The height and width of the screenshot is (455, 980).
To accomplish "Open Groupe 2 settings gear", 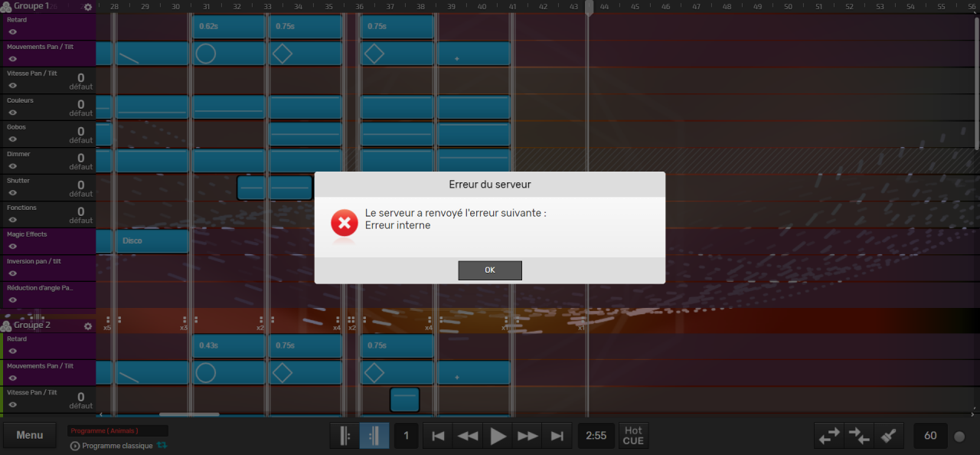I will pyautogui.click(x=88, y=326).
